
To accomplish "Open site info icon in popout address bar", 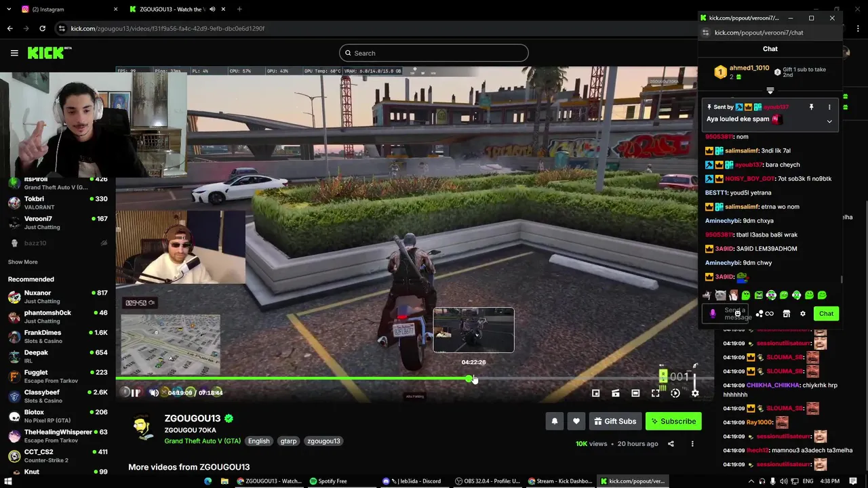I will tap(706, 33).
